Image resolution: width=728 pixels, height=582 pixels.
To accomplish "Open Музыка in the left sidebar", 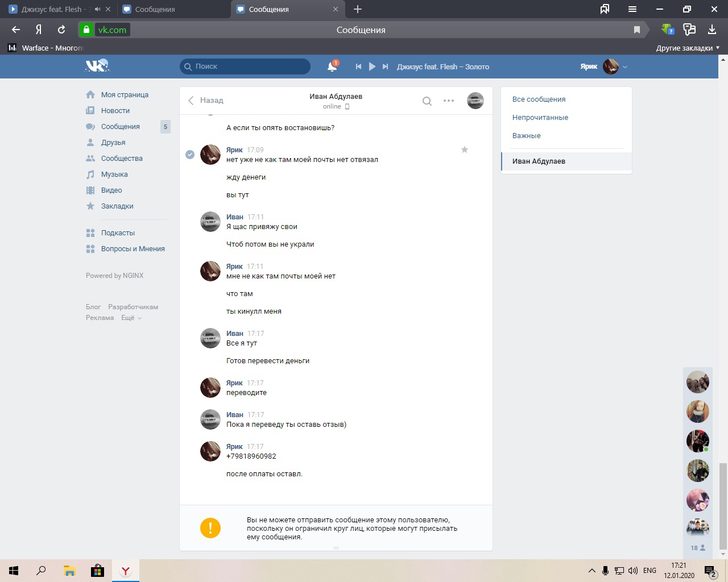I will [114, 174].
